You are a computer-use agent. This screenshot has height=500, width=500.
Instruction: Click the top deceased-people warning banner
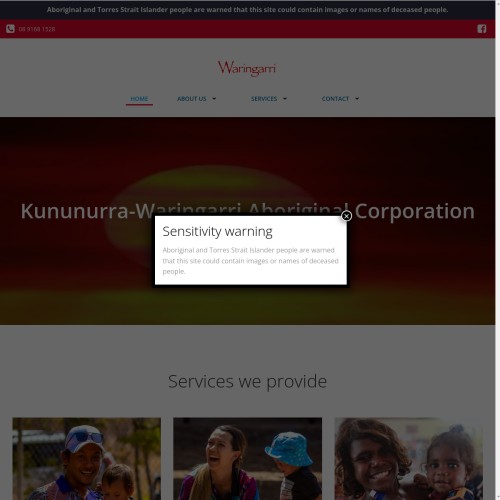click(247, 10)
